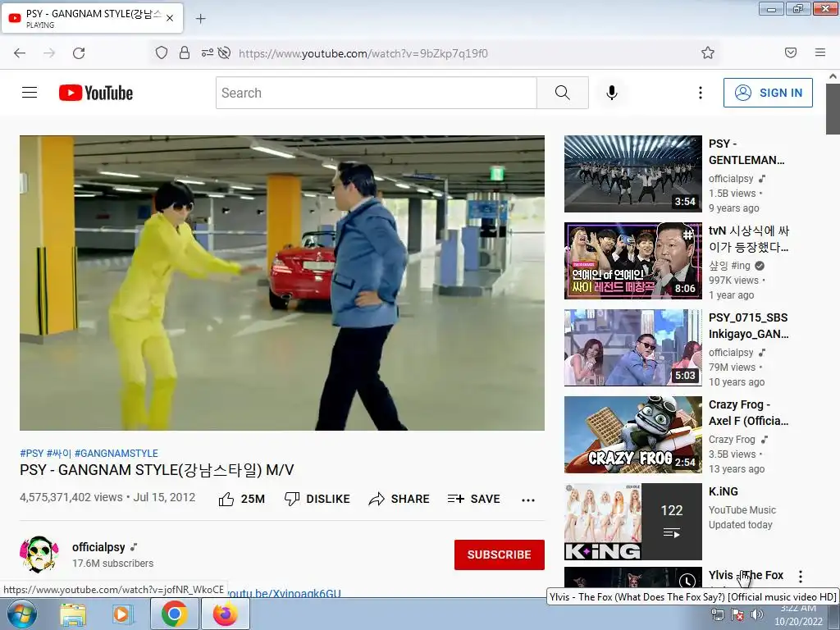Open the YouTube guide hamburger menu
Image resolution: width=840 pixels, height=630 pixels.
point(30,93)
